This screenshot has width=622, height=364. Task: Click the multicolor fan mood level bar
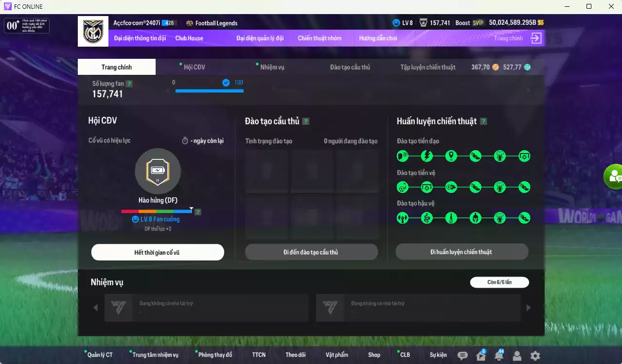(x=157, y=211)
